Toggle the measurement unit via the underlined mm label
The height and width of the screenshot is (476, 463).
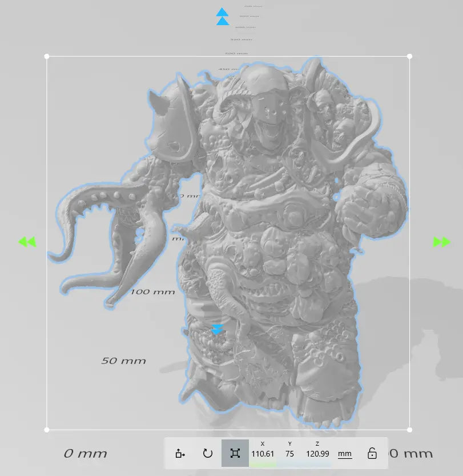tap(345, 453)
